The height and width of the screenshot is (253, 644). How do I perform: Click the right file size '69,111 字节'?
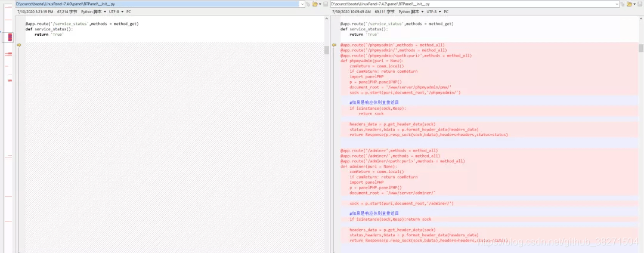tap(385, 12)
